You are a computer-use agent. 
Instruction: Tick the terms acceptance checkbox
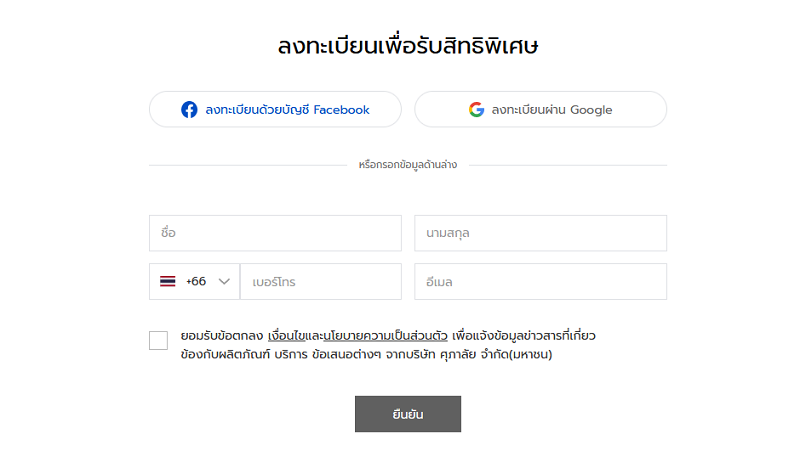click(x=158, y=341)
